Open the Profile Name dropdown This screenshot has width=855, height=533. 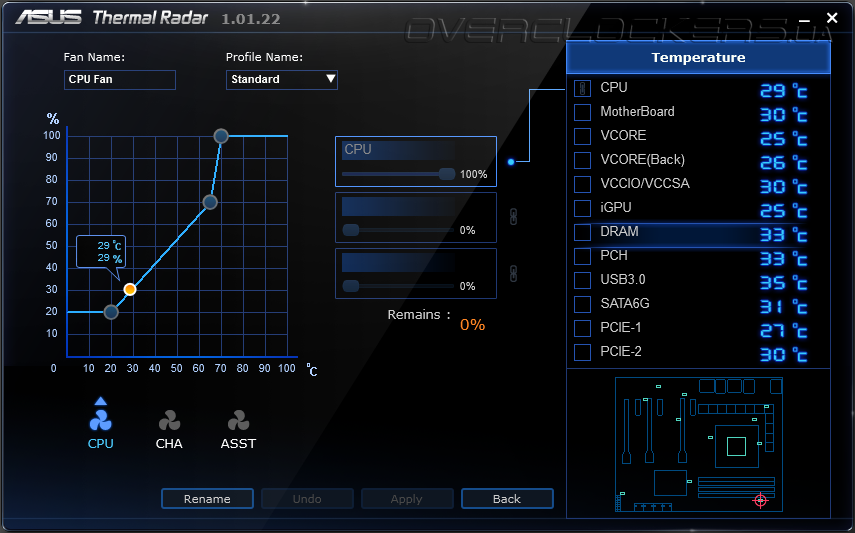(x=282, y=80)
